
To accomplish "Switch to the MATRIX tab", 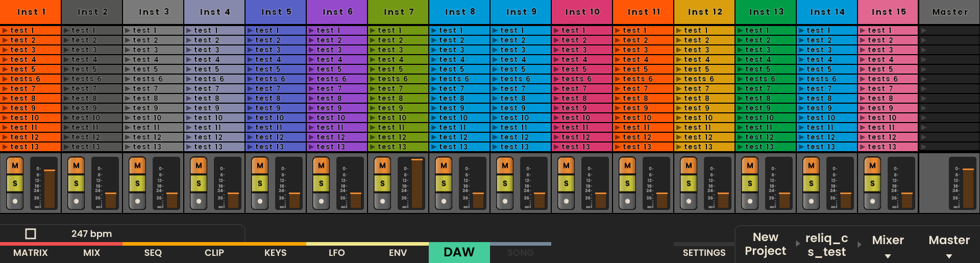I will (31, 253).
